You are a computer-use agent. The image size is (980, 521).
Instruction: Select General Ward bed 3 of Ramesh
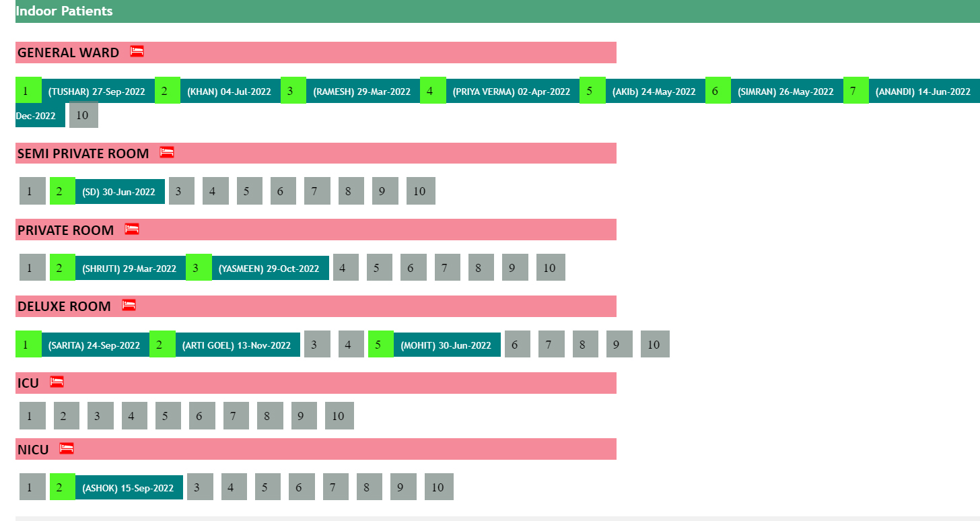point(293,90)
